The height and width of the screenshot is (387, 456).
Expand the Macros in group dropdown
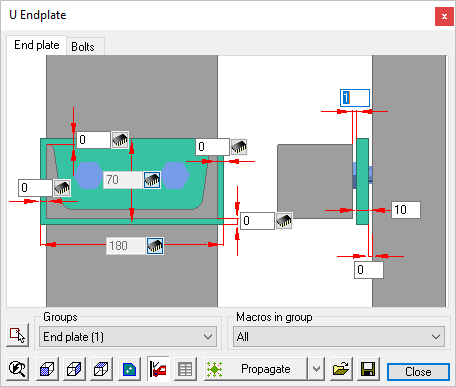coord(339,337)
